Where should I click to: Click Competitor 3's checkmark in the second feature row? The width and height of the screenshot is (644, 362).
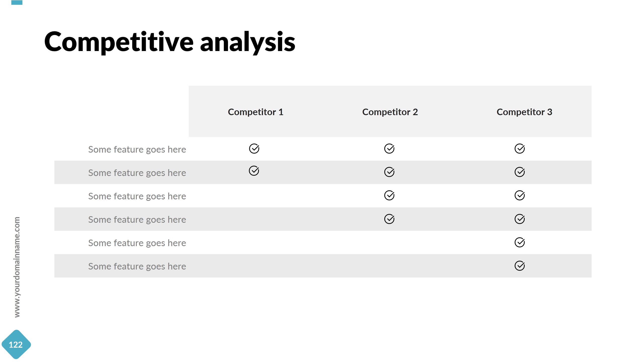pos(519,172)
